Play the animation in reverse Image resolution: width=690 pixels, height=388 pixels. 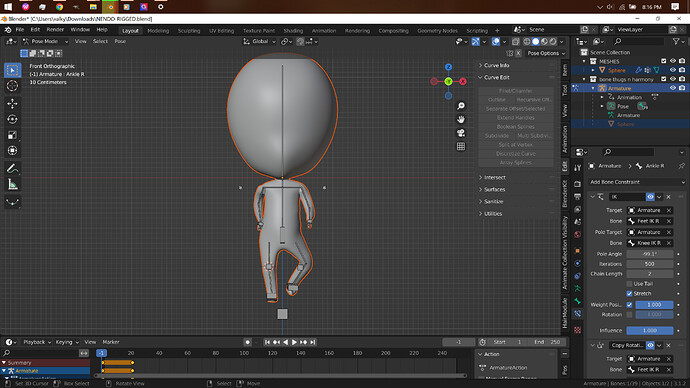pos(286,342)
